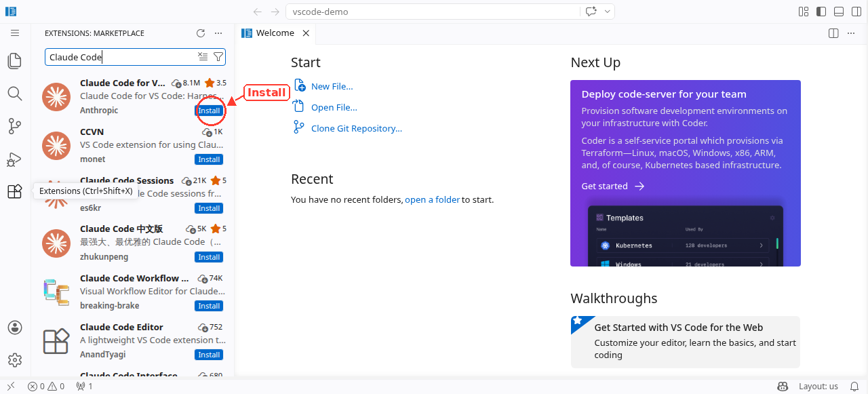Screen dimensions: 868x394
Task: Install the CCVN extension
Action: [x=209, y=159]
